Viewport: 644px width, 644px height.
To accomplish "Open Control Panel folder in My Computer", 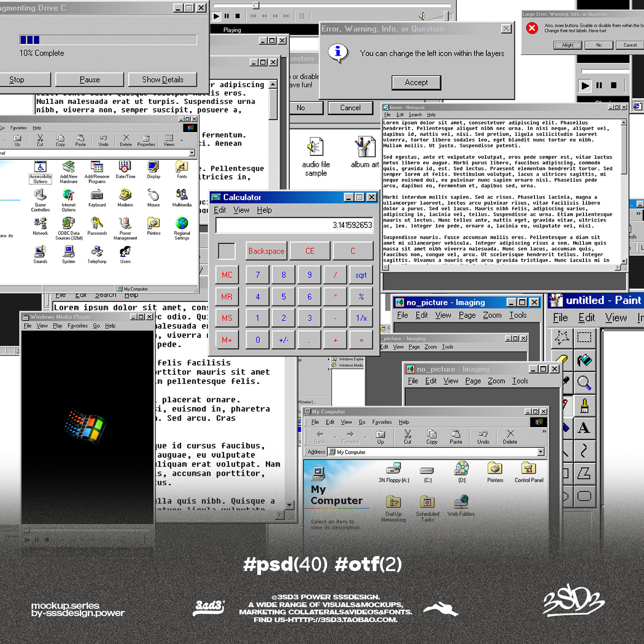I will coord(529,472).
